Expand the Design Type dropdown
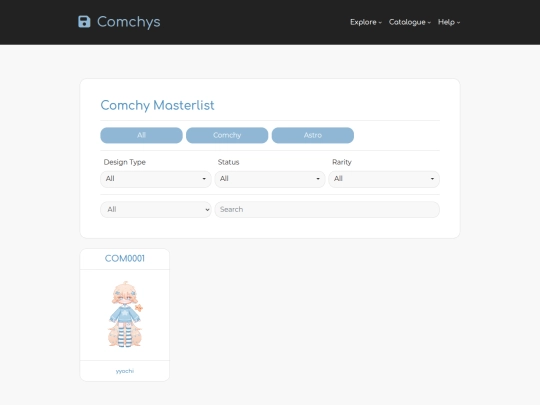Screen dimensions: 540x405 (156, 179)
